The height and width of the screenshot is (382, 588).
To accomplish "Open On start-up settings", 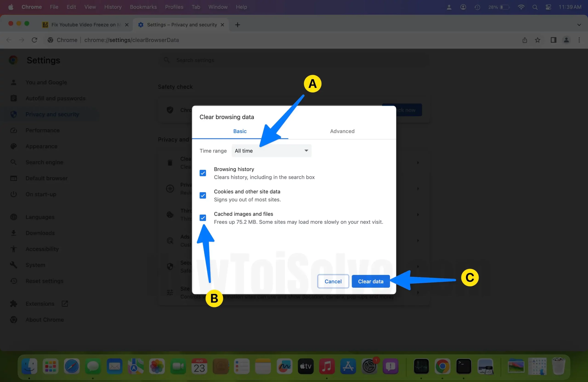I will (x=41, y=194).
